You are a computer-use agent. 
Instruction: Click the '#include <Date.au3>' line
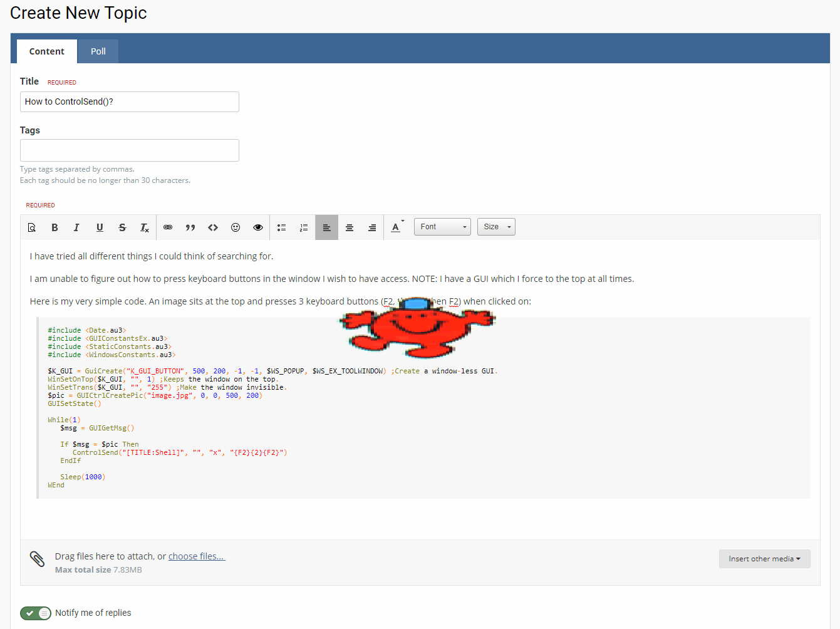pos(87,330)
